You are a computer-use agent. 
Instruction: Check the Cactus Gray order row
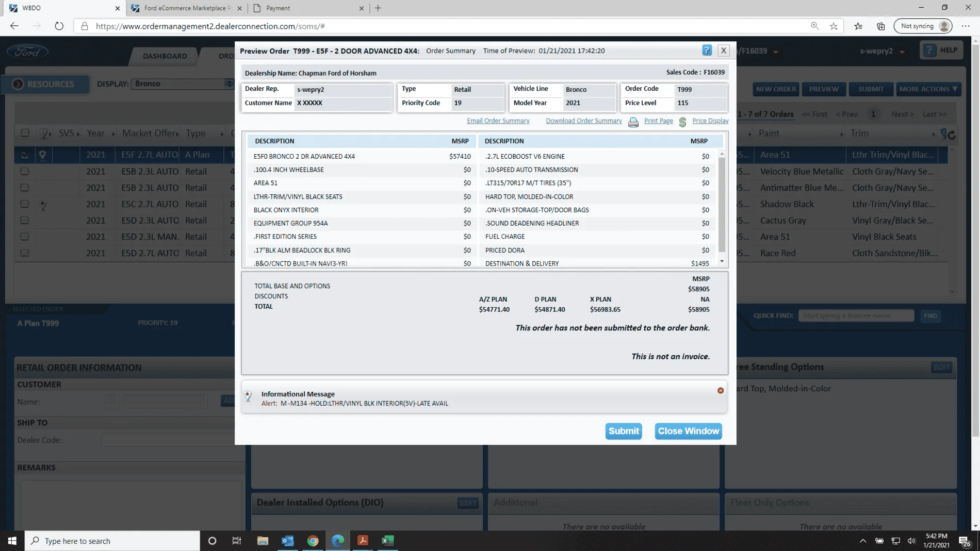25,220
